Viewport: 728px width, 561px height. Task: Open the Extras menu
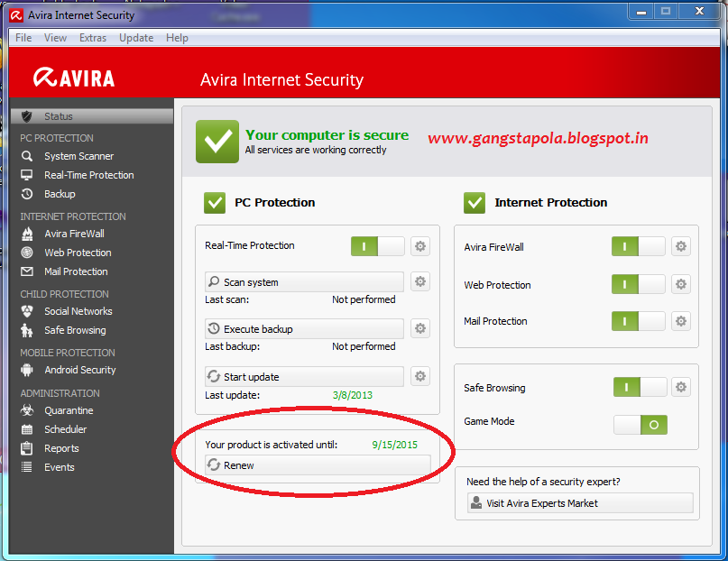[93, 38]
